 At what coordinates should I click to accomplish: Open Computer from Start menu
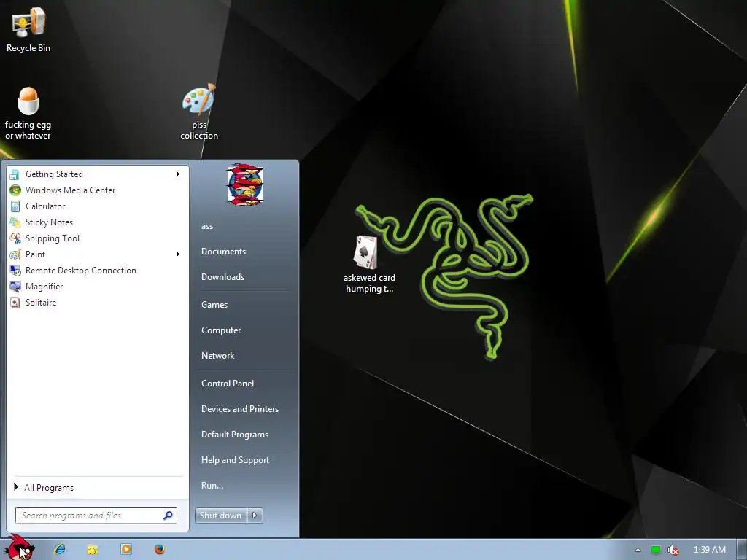pyautogui.click(x=221, y=330)
